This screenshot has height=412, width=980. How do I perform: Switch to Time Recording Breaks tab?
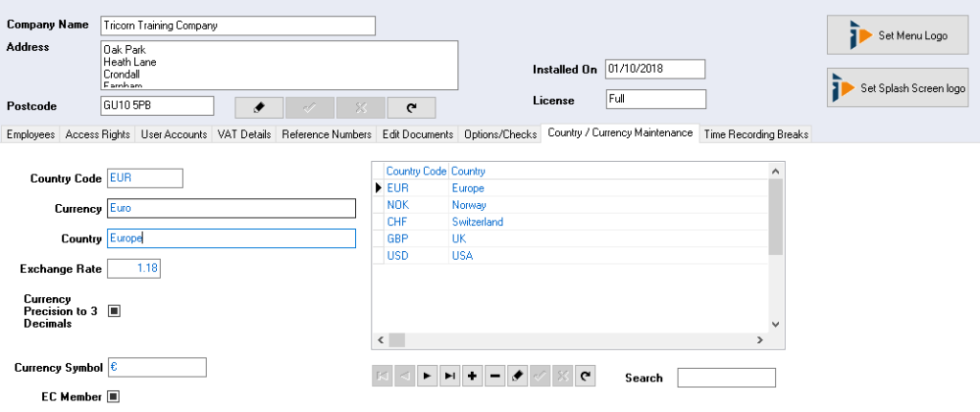[x=756, y=135]
